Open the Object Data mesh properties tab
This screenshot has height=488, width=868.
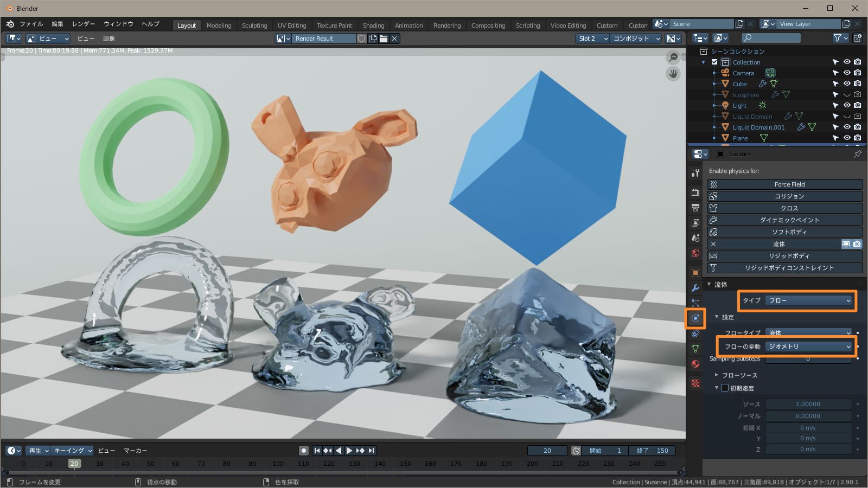pyautogui.click(x=695, y=349)
